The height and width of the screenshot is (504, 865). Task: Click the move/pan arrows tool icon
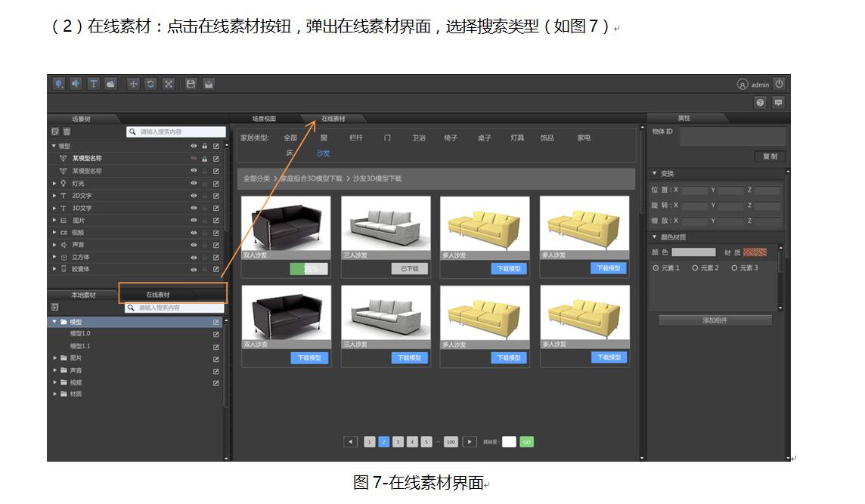[x=134, y=84]
